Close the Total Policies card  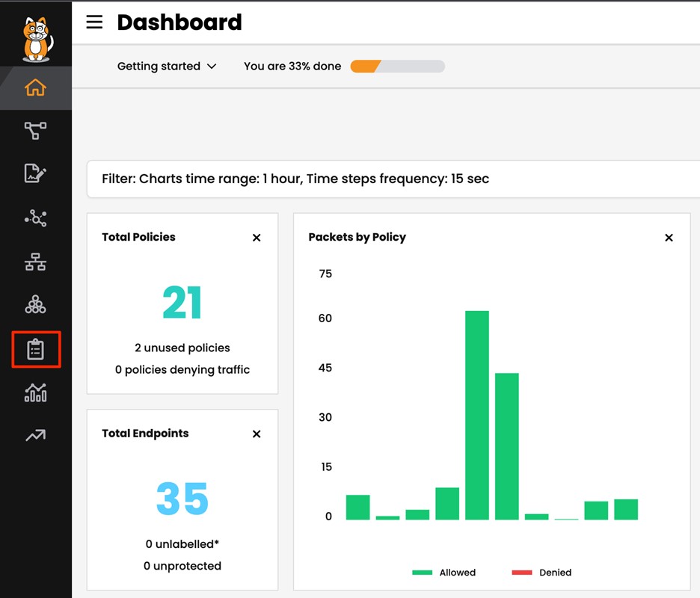coord(257,238)
